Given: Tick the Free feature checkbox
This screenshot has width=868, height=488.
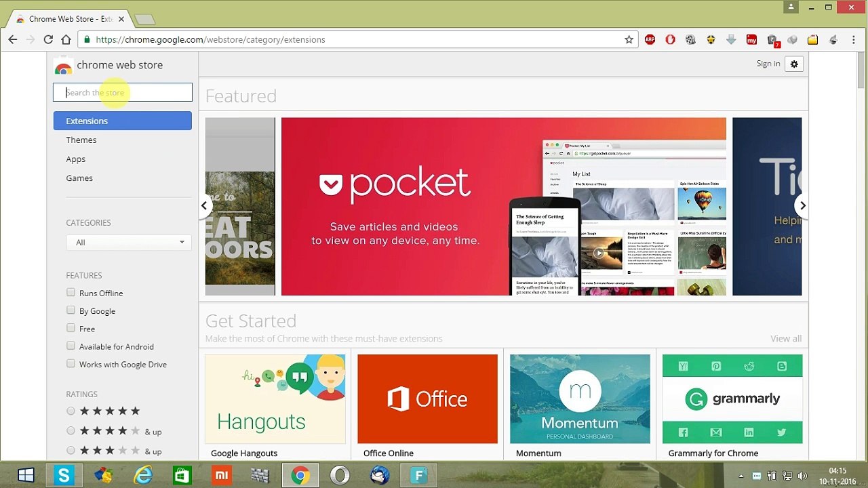Looking at the screenshot, I should [71, 328].
